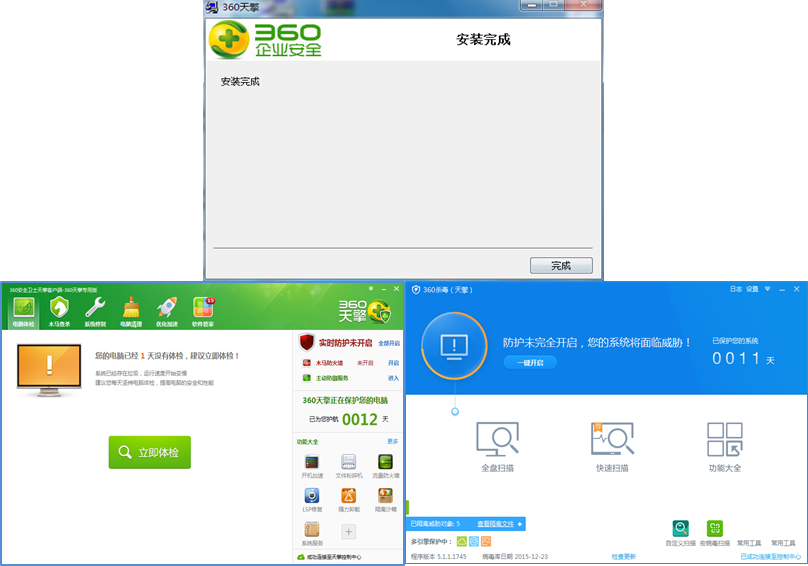The width and height of the screenshot is (808, 566).
Task: Switch to the 木马查杀 tab
Action: pos(60,311)
